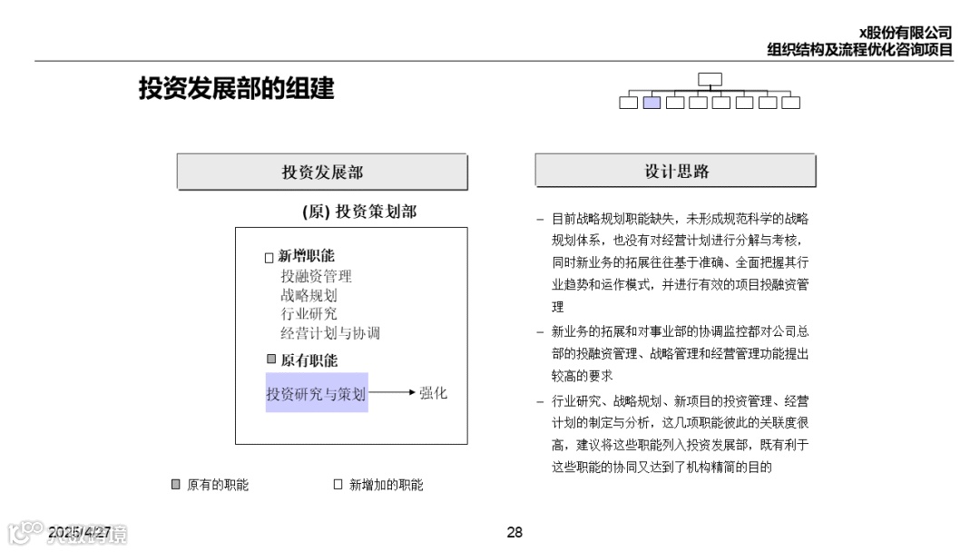Select the 行业研究 item
The image size is (980, 552).
(309, 314)
